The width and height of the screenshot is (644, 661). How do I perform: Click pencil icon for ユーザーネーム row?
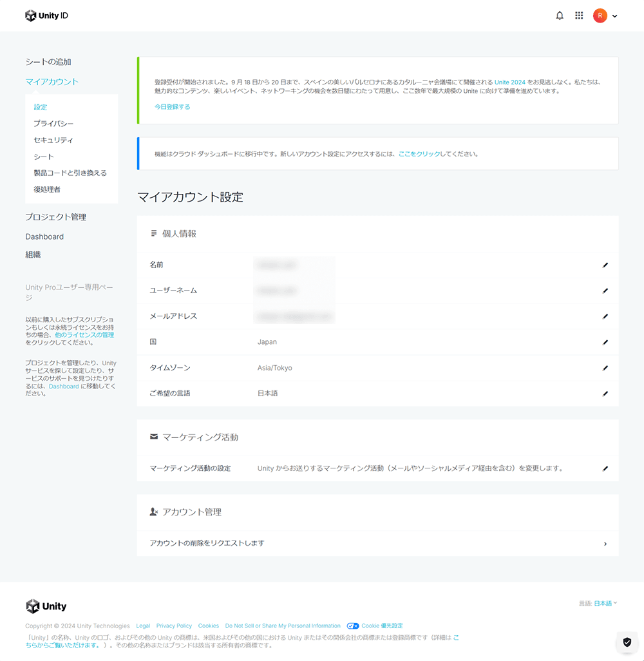coord(605,291)
